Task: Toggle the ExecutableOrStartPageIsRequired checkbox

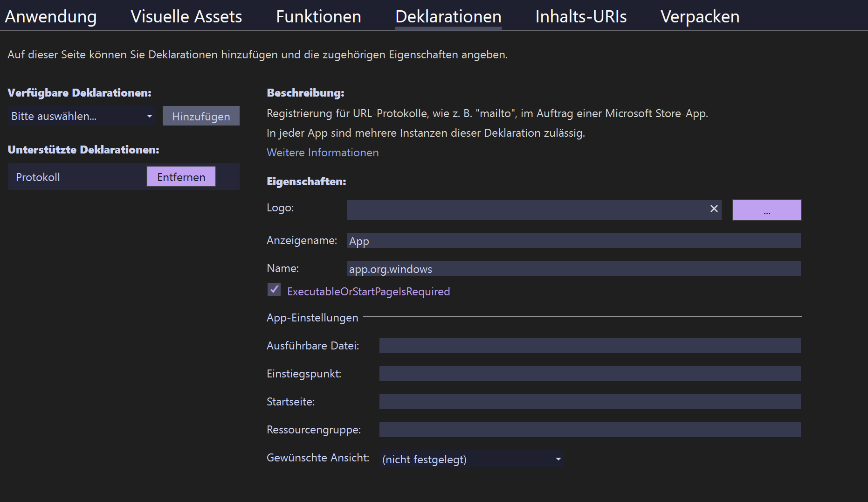Action: pyautogui.click(x=274, y=290)
